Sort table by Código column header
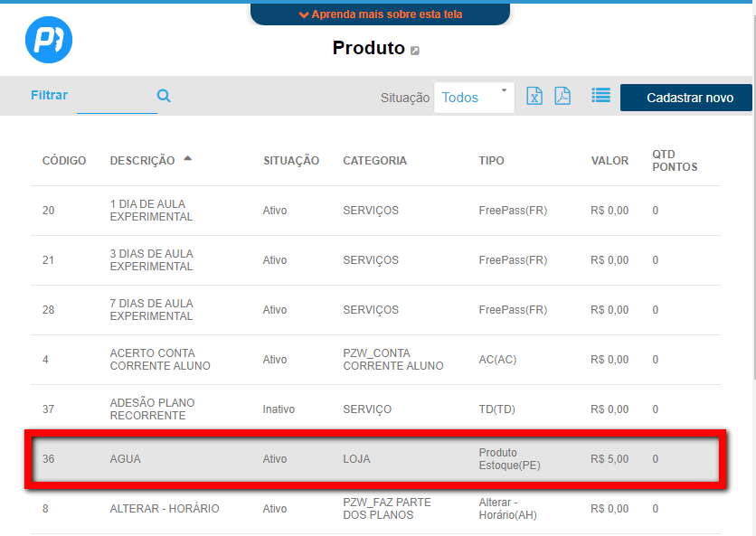Image resolution: width=756 pixels, height=536 pixels. pyautogui.click(x=64, y=161)
